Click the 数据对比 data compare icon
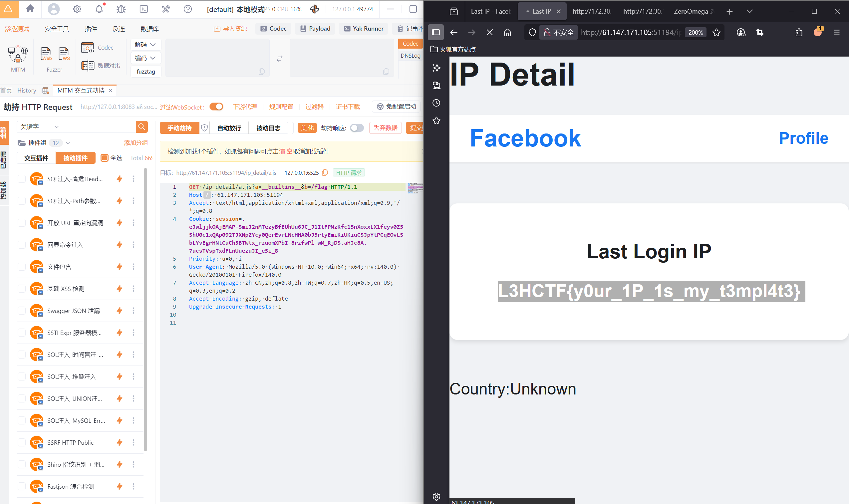The height and width of the screenshot is (504, 849). [88, 65]
